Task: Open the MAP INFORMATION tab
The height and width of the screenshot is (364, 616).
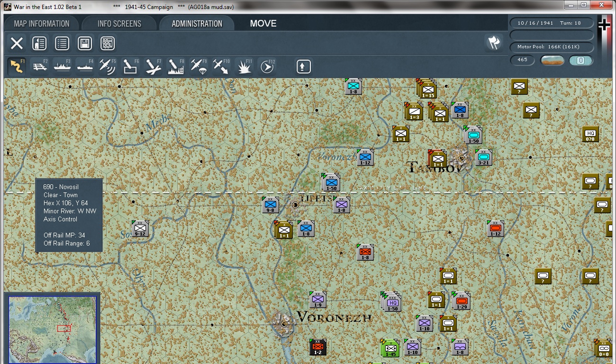Action: click(x=42, y=24)
